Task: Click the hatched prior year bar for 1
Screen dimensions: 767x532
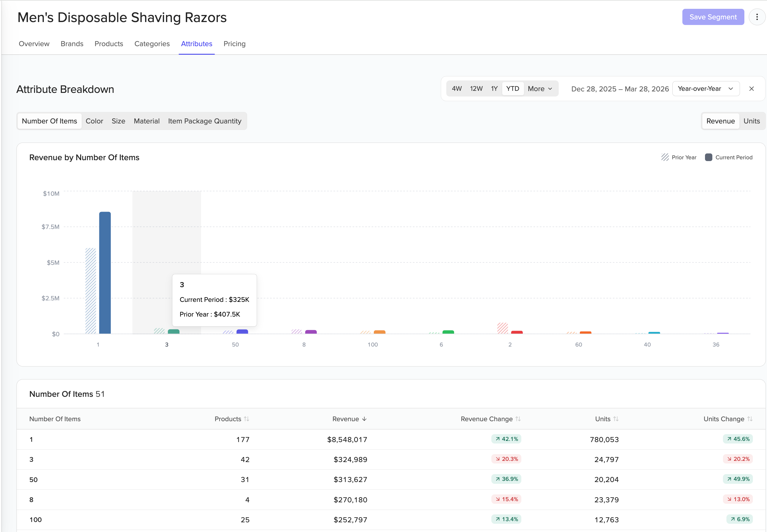Action: click(x=91, y=291)
